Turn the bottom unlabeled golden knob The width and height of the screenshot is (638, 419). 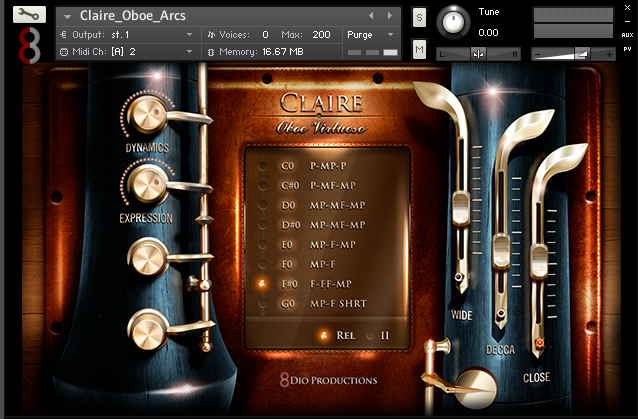148,329
